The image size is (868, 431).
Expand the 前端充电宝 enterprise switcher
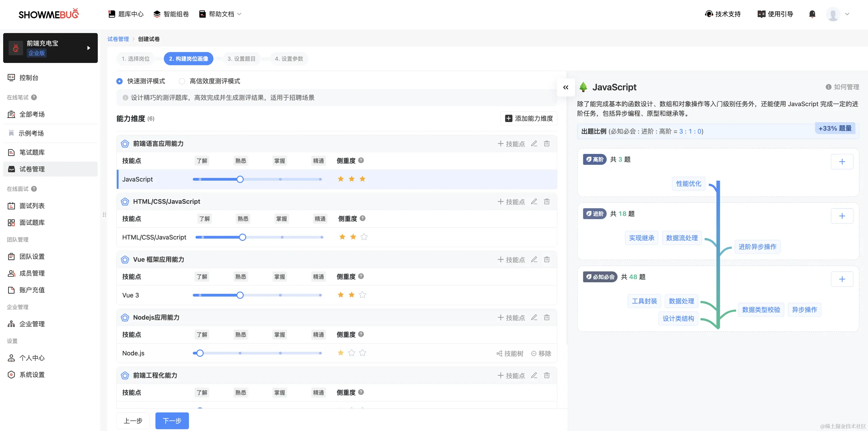pos(89,48)
